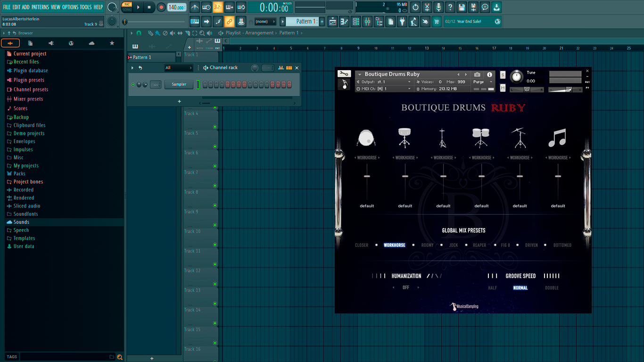Open the shopping cart store icon

437,22
